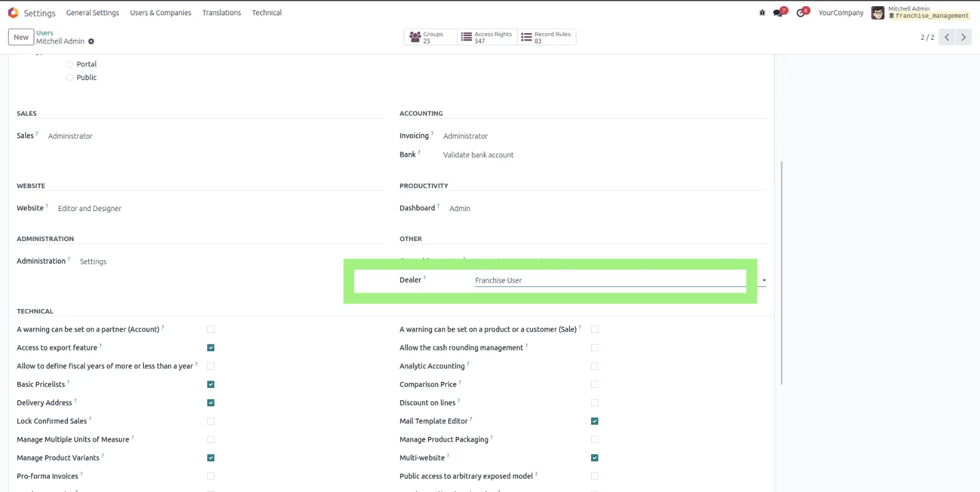Screen dimensions: 980x492
Task: Go to the previous user record arrow
Action: coord(946,37)
